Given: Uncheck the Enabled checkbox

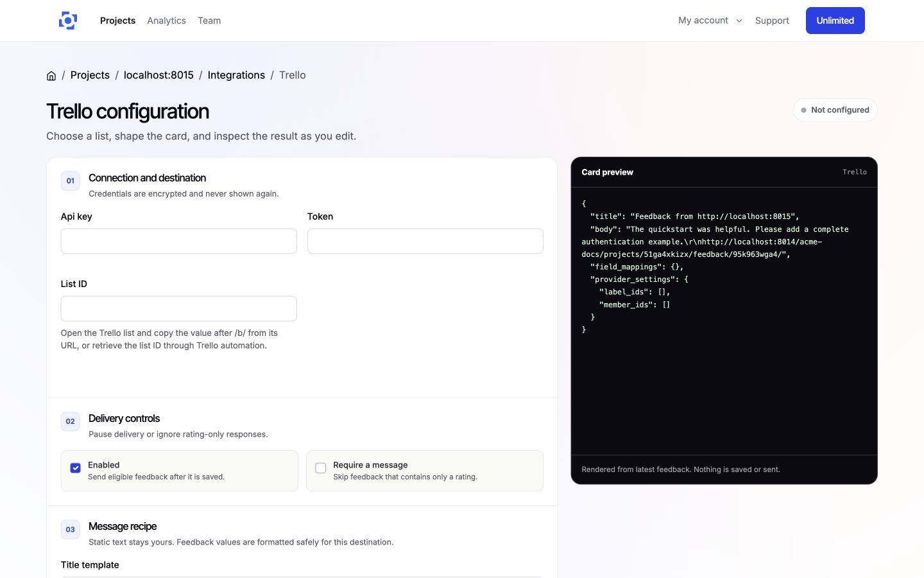Looking at the screenshot, I should click(75, 468).
